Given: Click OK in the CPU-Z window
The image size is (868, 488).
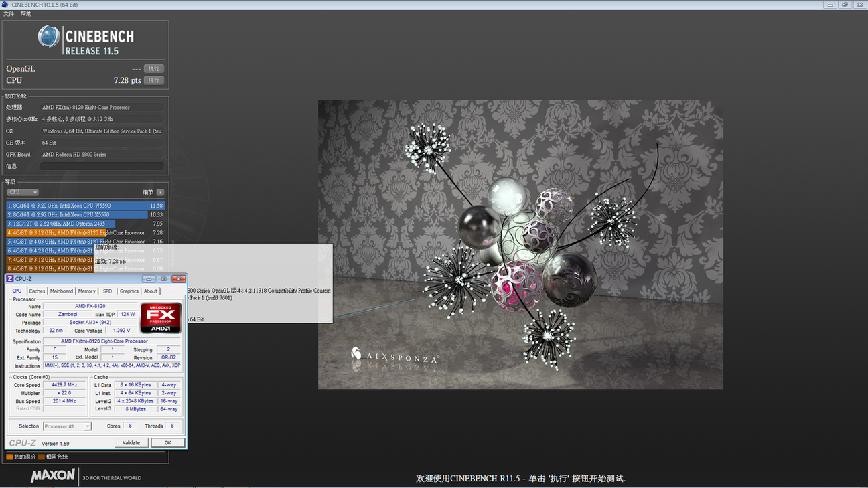Looking at the screenshot, I should coord(167,443).
